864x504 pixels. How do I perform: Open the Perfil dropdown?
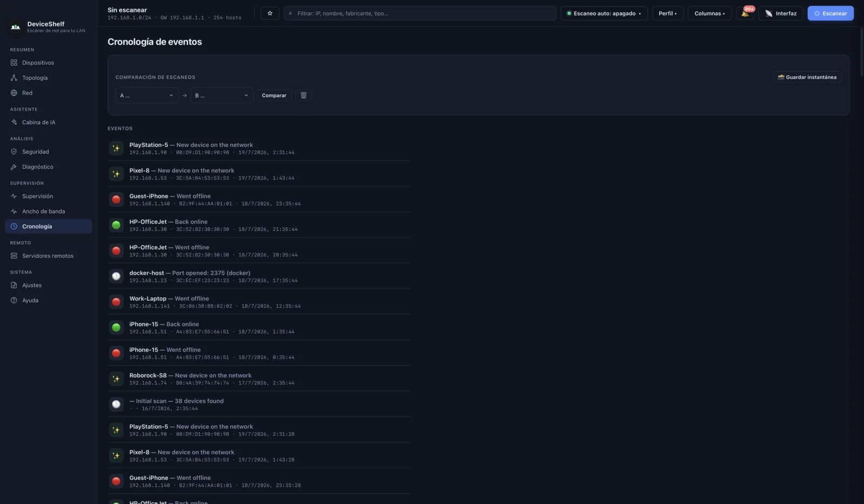tap(667, 13)
